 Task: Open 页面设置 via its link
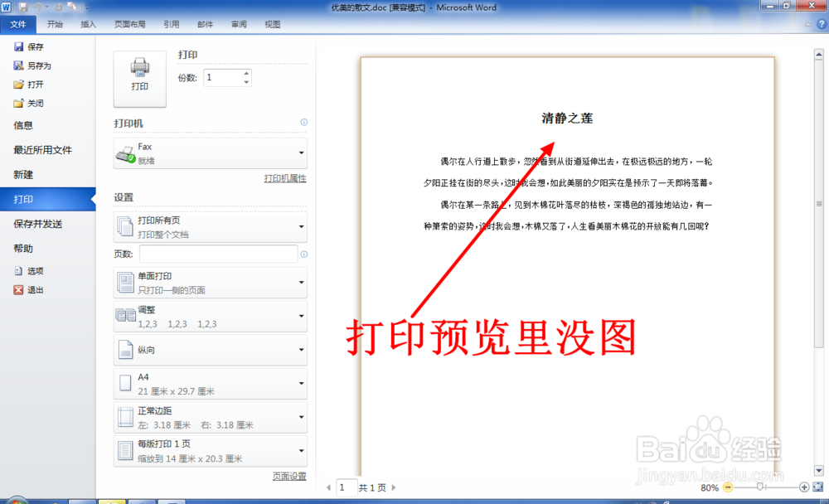click(x=288, y=476)
